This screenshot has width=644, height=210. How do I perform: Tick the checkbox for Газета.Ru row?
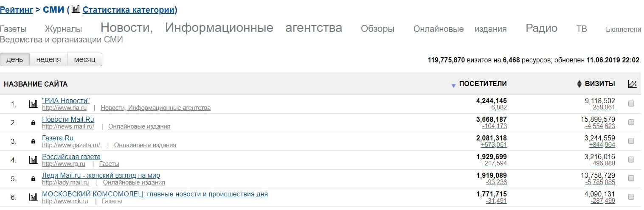[631, 141]
